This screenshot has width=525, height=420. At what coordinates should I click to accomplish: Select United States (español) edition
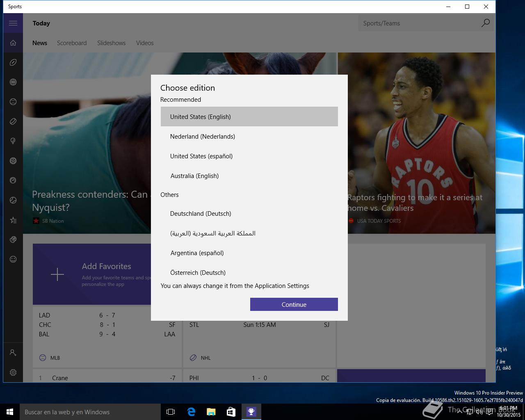249,156
